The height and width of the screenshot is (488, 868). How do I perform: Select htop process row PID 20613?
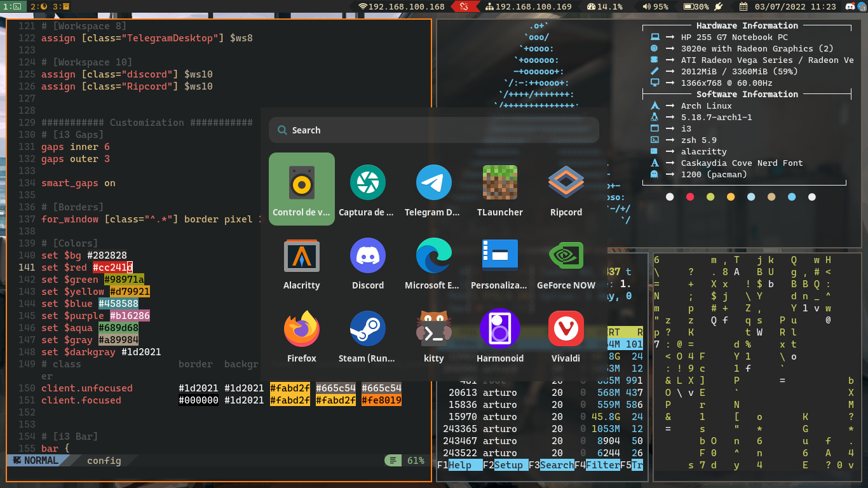541,393
